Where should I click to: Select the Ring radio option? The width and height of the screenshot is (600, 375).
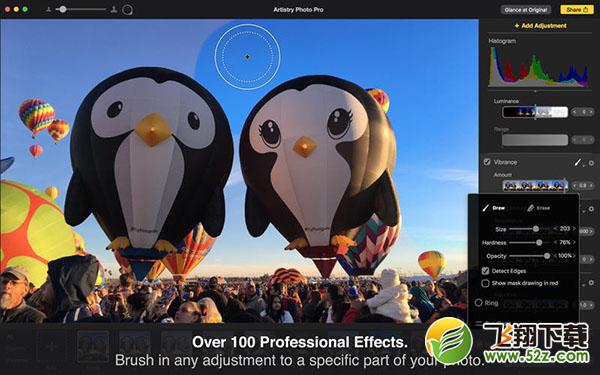[478, 303]
